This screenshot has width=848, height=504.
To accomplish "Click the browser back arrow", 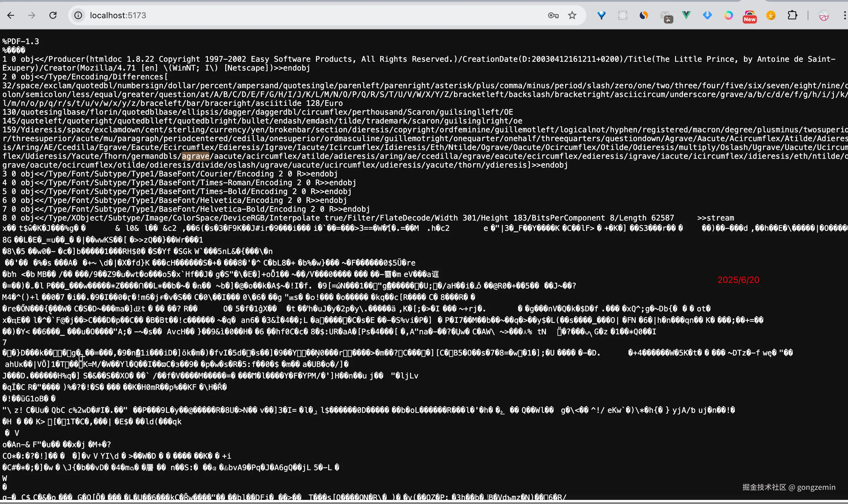I will click(x=11, y=15).
